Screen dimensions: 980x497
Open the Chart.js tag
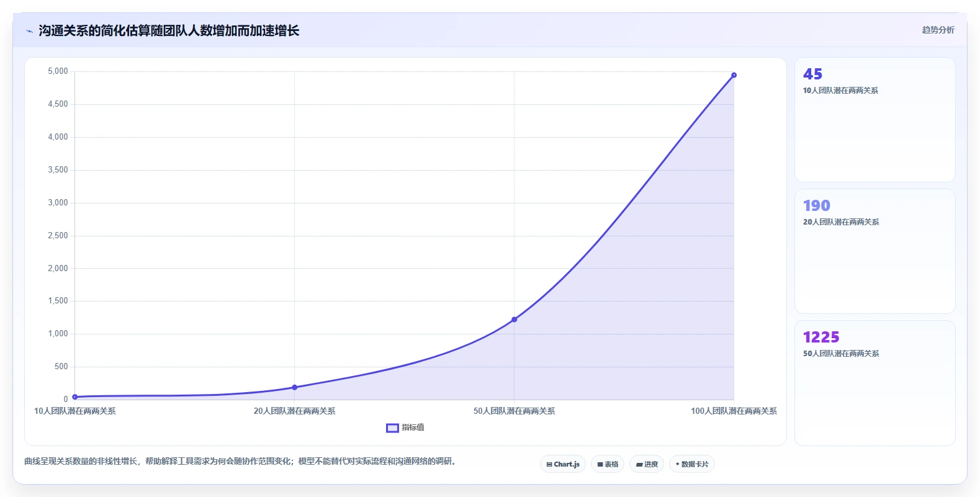click(563, 464)
